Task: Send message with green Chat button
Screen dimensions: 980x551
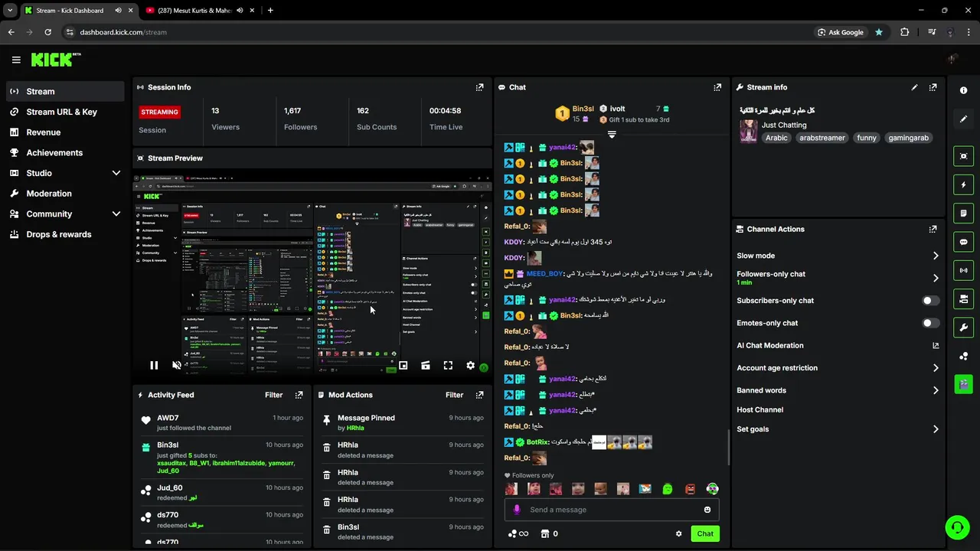Action: point(705,534)
